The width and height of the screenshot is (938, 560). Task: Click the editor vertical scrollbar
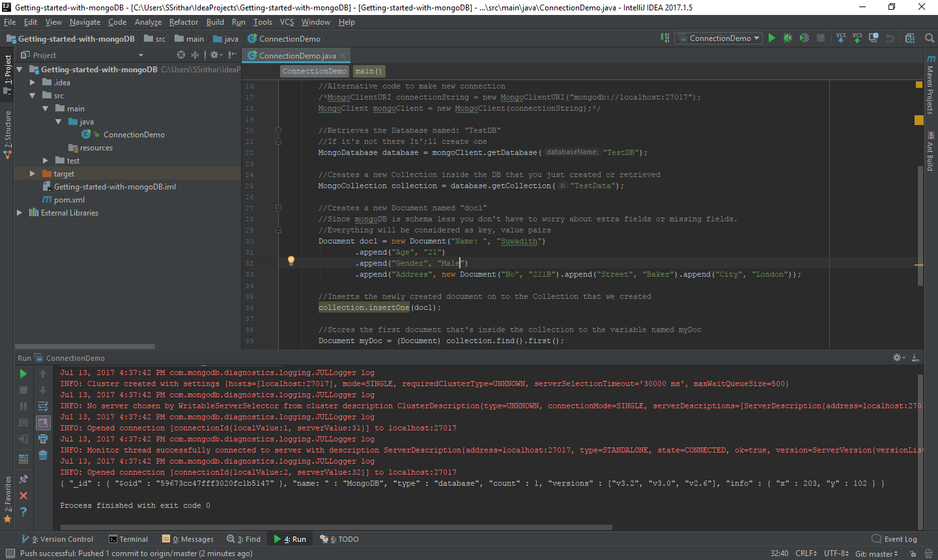tap(920, 225)
